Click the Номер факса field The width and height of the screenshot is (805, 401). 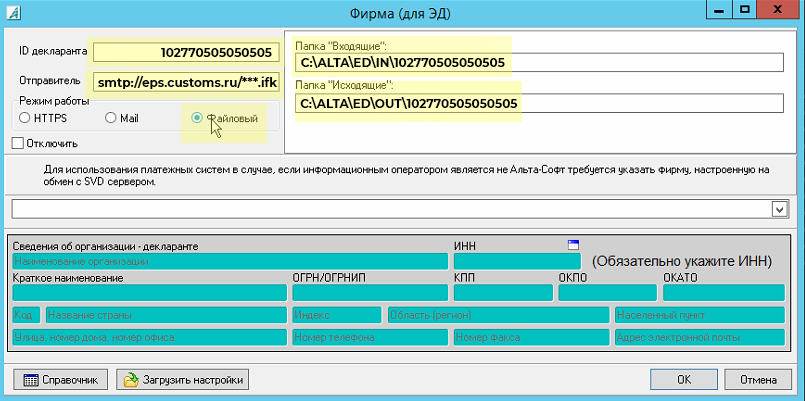pos(531,337)
